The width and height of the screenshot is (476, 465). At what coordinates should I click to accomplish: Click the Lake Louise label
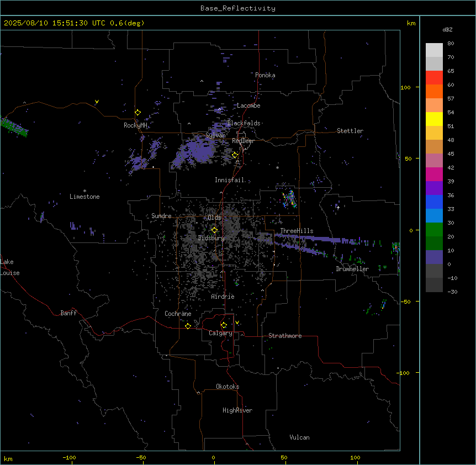pyautogui.click(x=10, y=267)
